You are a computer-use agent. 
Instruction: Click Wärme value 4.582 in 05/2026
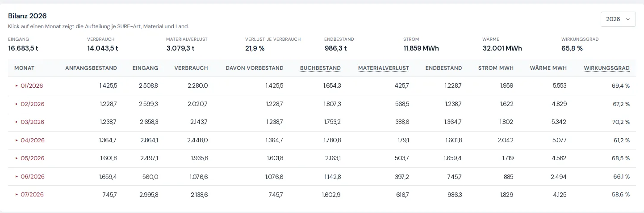[x=559, y=158]
